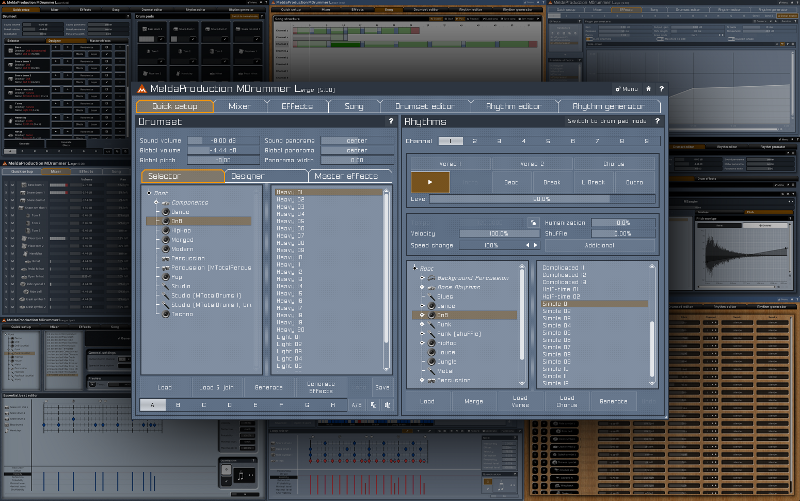
Task: Switch to the Effects tab
Action: 297,106
